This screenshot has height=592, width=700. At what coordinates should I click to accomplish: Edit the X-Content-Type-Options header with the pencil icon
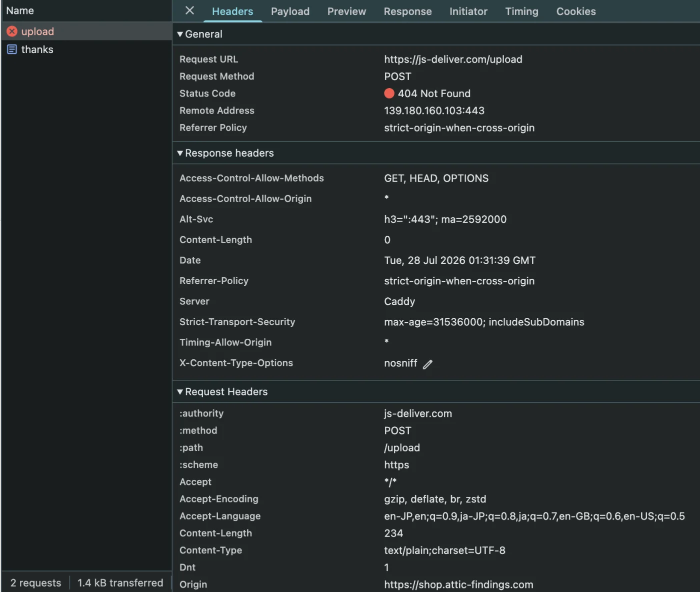coord(427,364)
